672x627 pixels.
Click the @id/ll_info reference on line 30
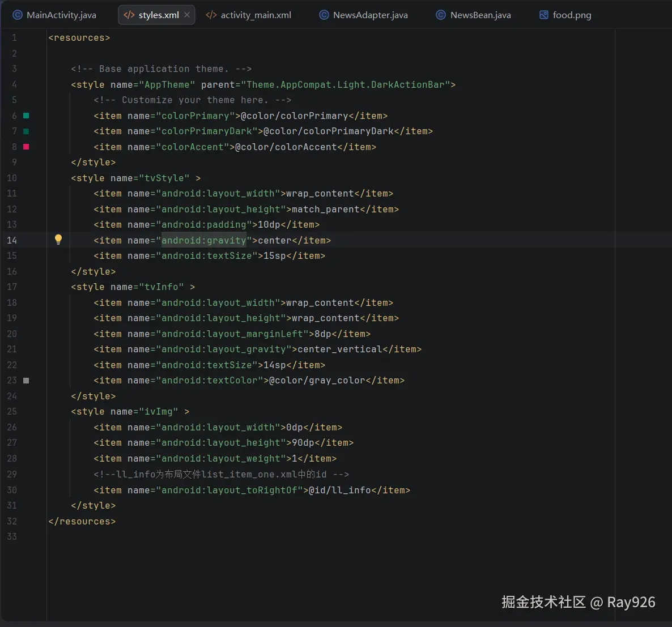[x=339, y=490]
